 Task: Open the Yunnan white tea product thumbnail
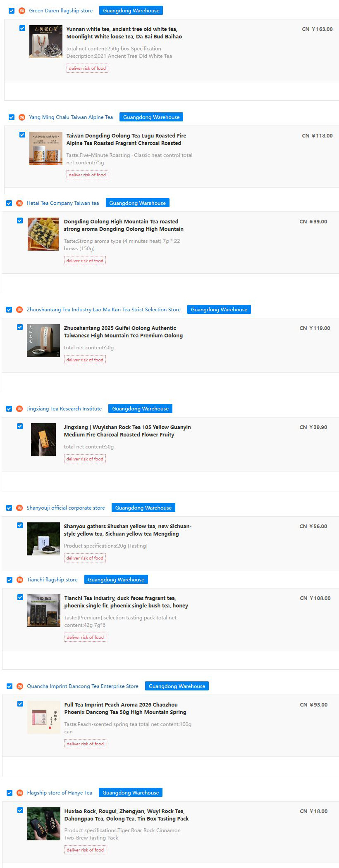click(x=46, y=42)
